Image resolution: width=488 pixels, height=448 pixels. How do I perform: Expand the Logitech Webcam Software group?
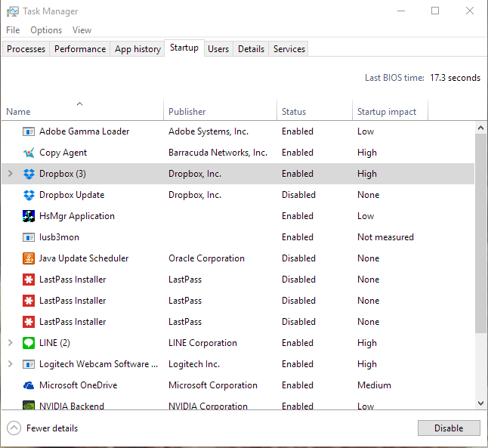11,364
